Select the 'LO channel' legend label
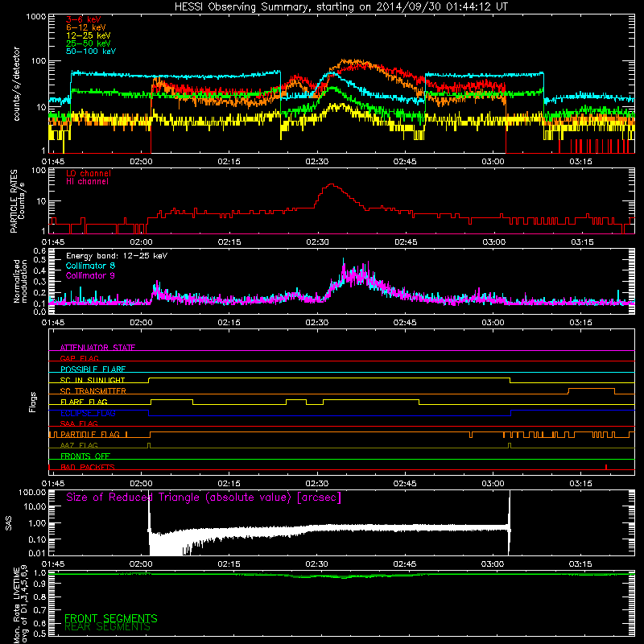 coord(89,174)
